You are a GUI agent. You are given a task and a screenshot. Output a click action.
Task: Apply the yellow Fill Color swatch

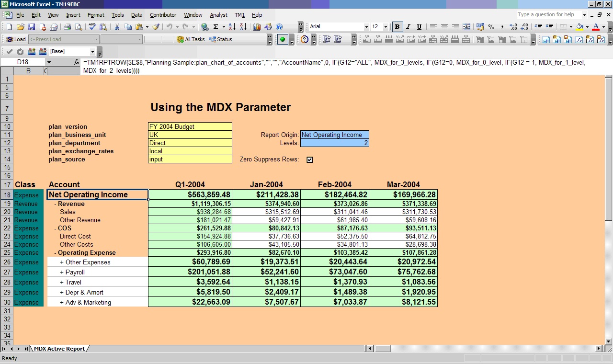579,27
